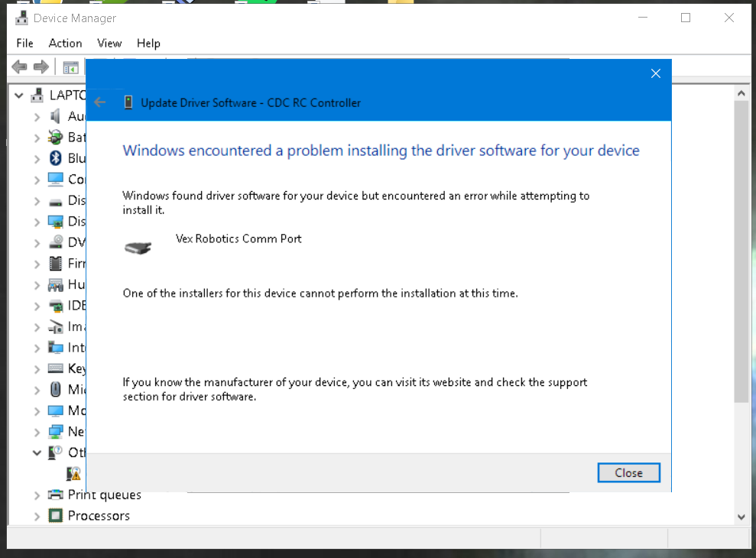This screenshot has width=756, height=558.
Task: Click the Vex Robotics Comm Port device icon
Action: (138, 247)
